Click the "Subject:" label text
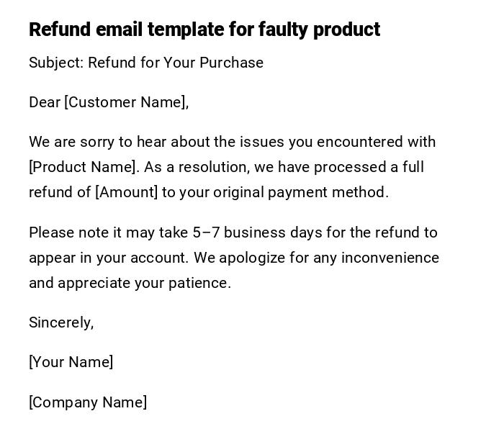This screenshot has height=447, width=504. (x=56, y=63)
